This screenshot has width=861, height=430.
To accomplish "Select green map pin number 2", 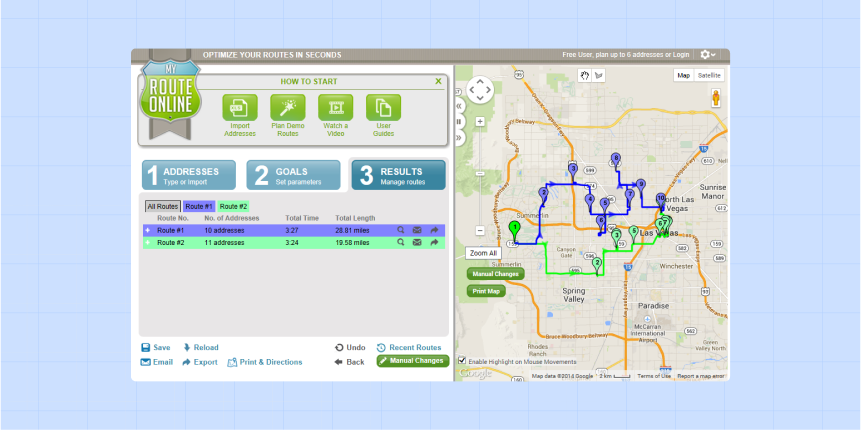I will click(597, 265).
